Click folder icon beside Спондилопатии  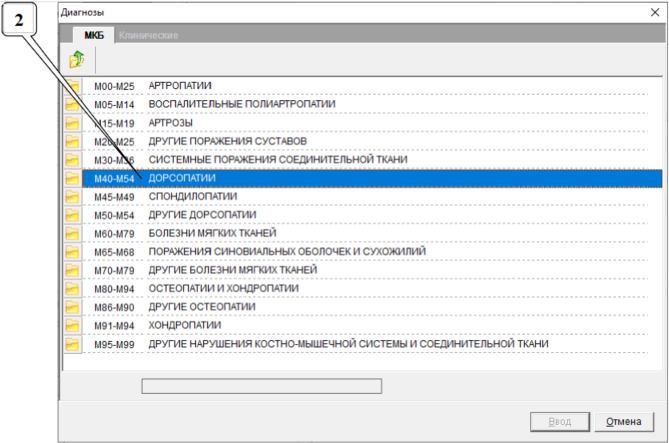72,196
